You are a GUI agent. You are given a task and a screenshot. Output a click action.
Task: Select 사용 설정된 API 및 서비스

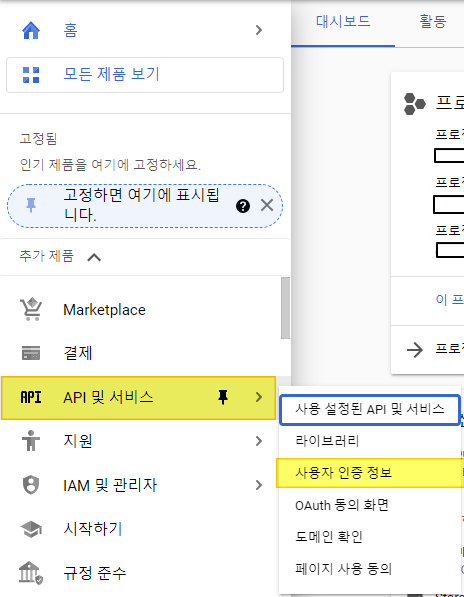[x=370, y=410]
